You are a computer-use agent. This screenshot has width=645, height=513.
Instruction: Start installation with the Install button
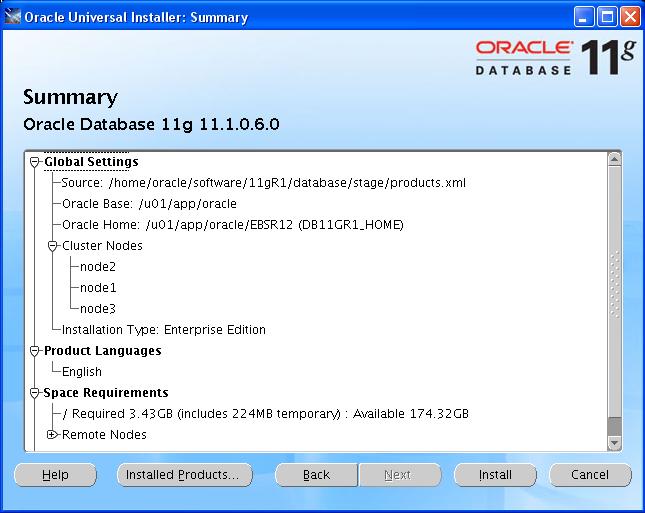pyautogui.click(x=494, y=475)
